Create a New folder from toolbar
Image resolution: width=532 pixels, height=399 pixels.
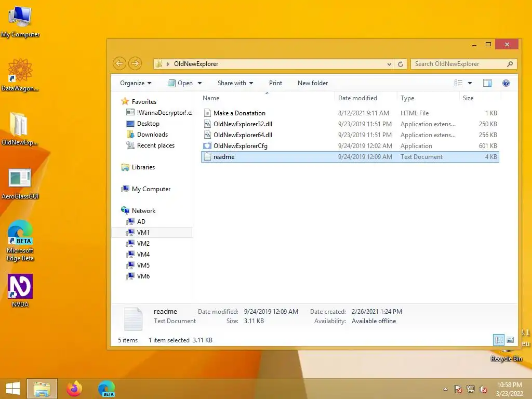tap(312, 83)
